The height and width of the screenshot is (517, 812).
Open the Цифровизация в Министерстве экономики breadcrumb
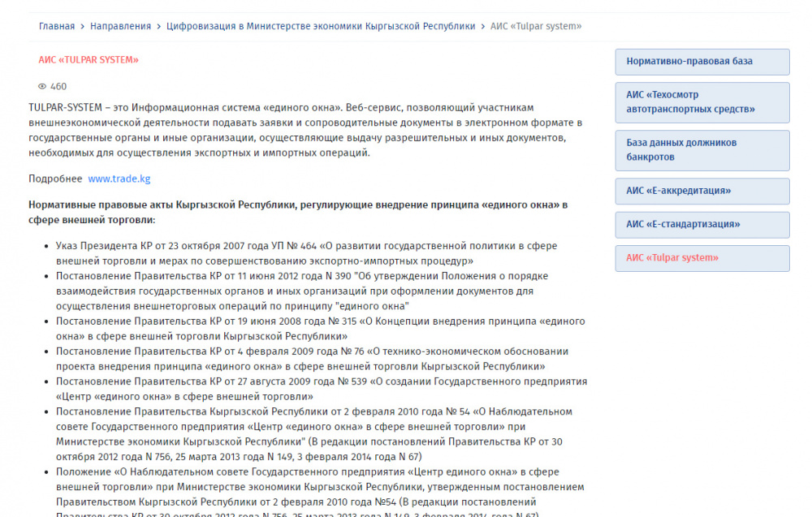[x=321, y=26]
